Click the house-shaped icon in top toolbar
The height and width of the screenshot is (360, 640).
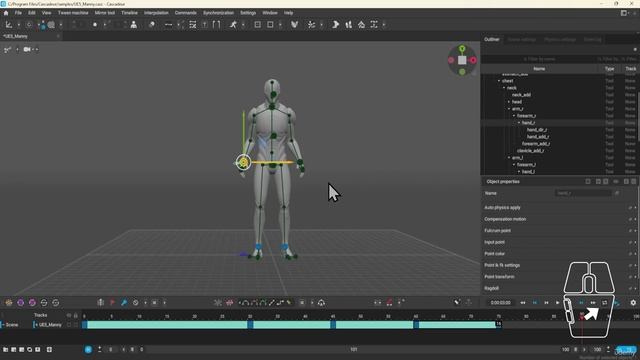361,25
